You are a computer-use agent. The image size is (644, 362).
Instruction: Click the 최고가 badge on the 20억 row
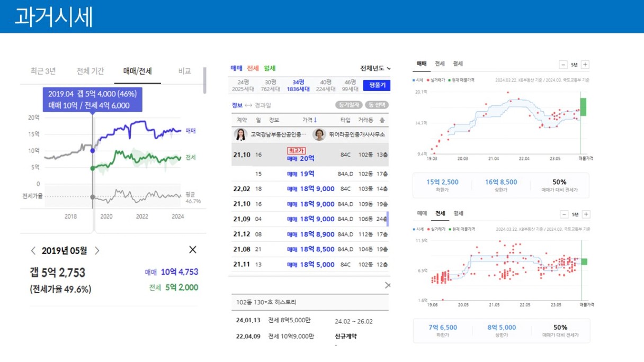(x=296, y=151)
